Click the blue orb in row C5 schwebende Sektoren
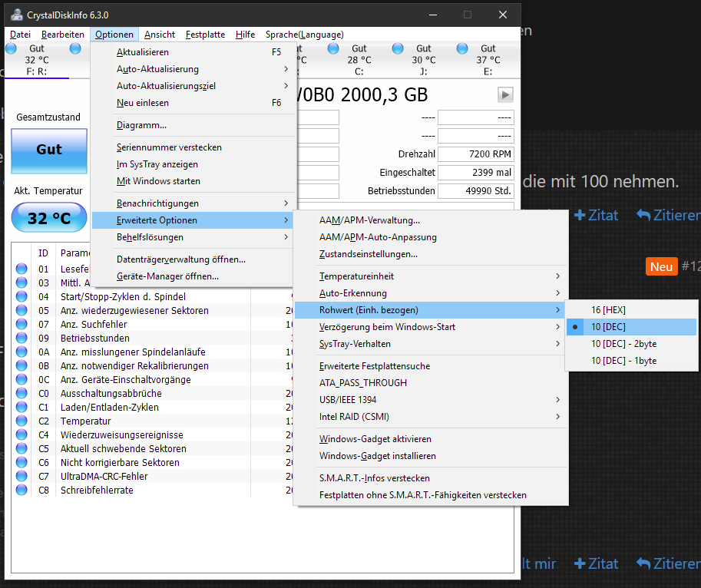Screen dimensions: 701x588 pos(21,448)
